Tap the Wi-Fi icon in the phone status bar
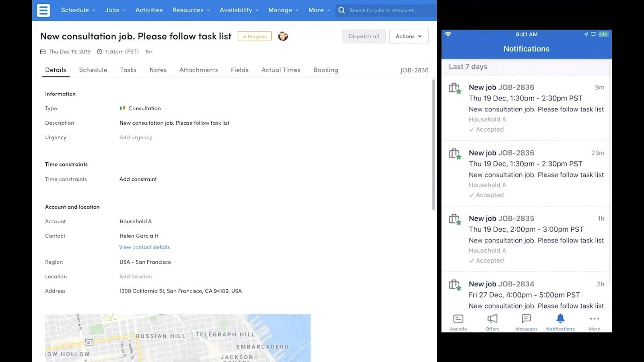The image size is (644, 362). click(x=448, y=34)
